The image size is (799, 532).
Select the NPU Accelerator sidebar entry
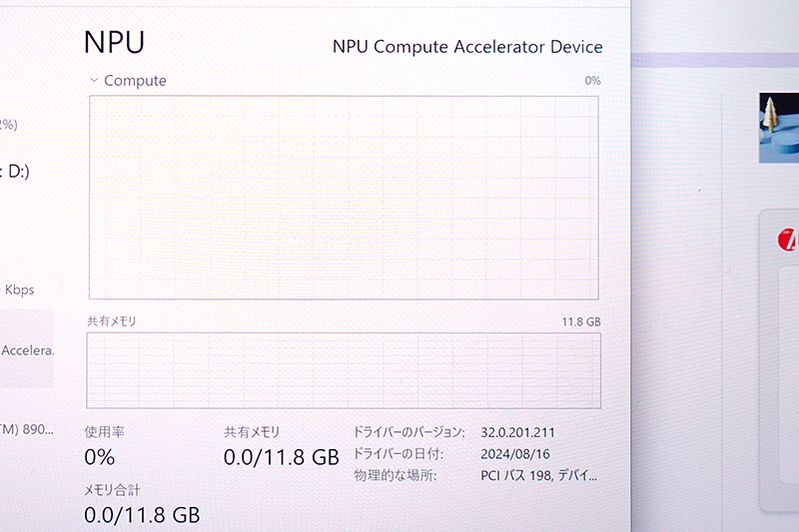(x=27, y=350)
